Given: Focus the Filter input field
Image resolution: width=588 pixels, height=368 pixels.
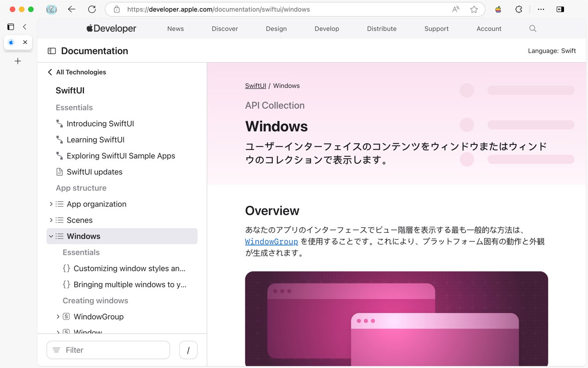Looking at the screenshot, I should click(x=108, y=350).
